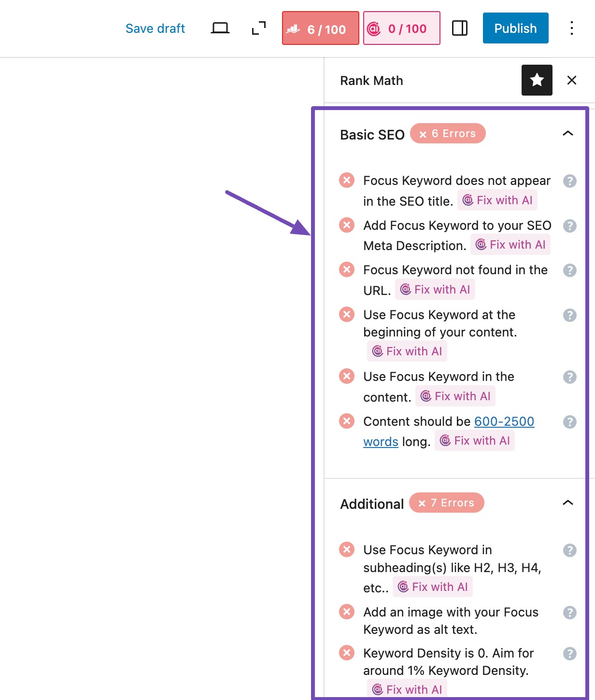
Task: Open help for the SEO title error
Action: coord(570,181)
